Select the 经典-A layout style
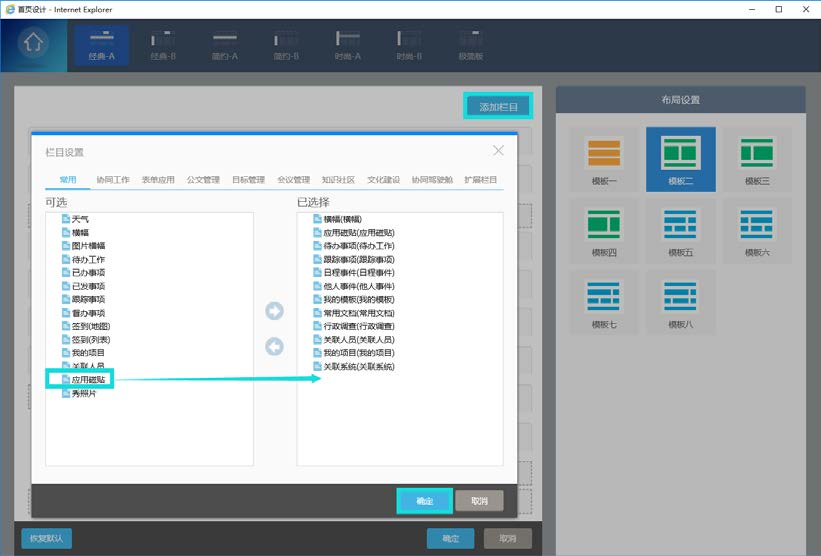 pos(102,45)
